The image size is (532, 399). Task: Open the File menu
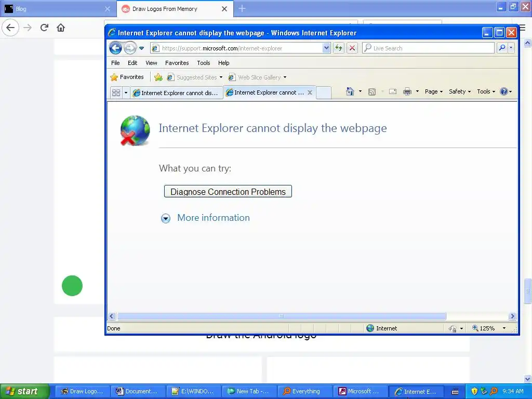coord(115,63)
